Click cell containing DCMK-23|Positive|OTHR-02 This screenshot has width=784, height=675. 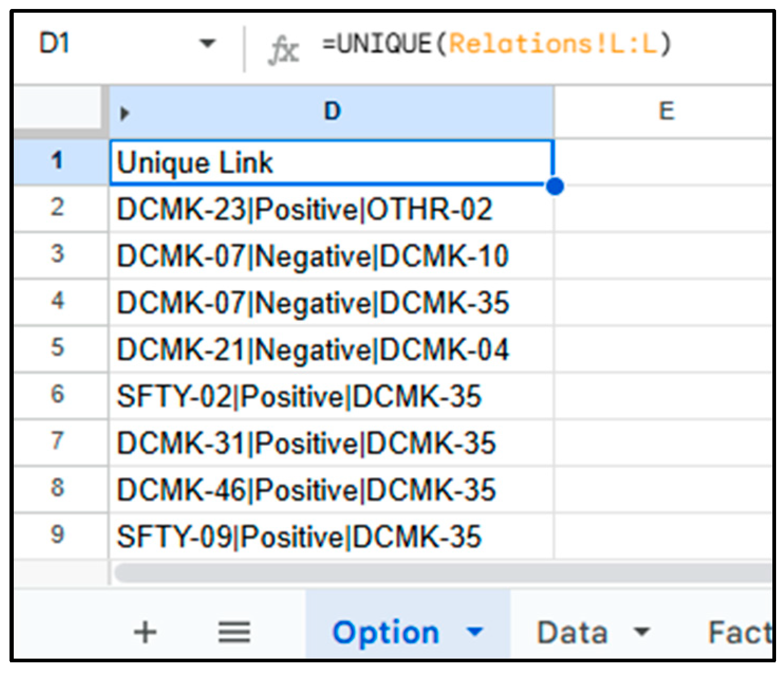331,209
